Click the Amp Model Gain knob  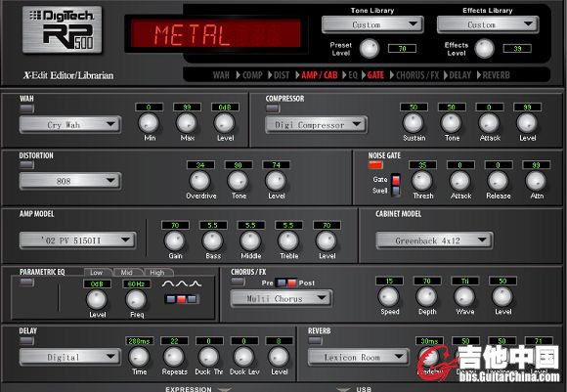tap(175, 240)
